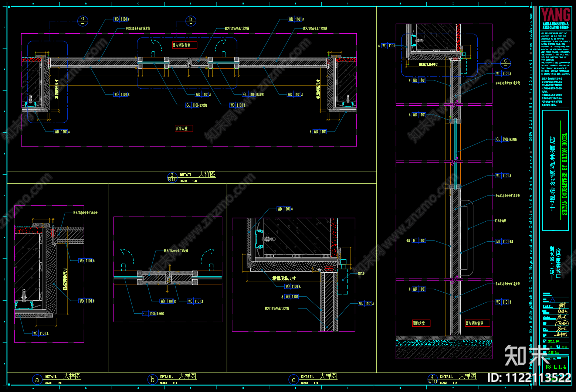Select left 'MT 1101' tag in detail 4

click(x=419, y=241)
